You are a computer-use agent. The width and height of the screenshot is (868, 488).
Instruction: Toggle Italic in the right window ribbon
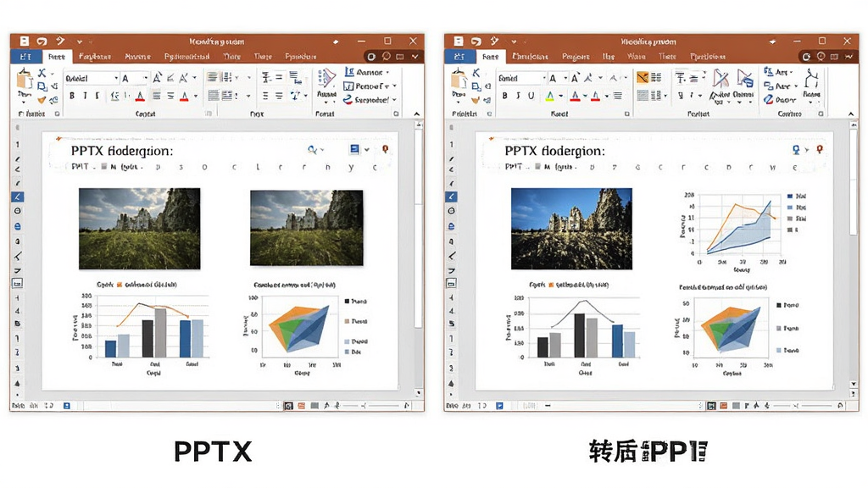coord(518,96)
